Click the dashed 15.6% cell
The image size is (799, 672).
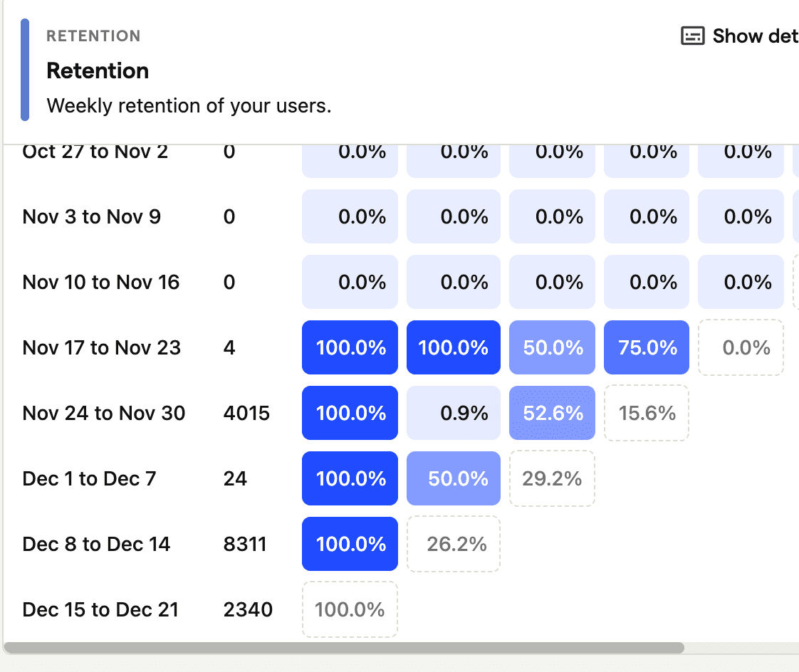647,413
